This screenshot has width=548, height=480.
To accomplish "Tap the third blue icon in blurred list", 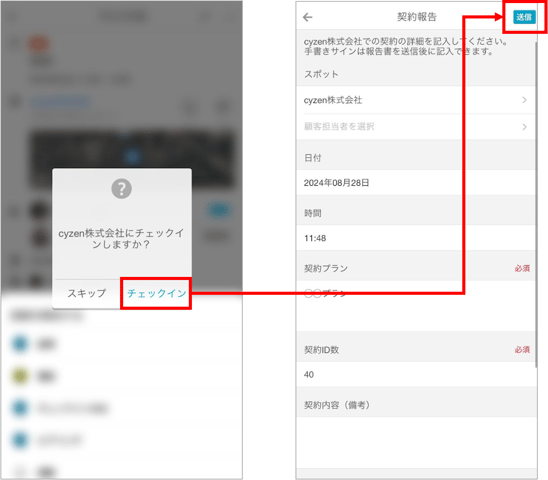I will coord(20,408).
